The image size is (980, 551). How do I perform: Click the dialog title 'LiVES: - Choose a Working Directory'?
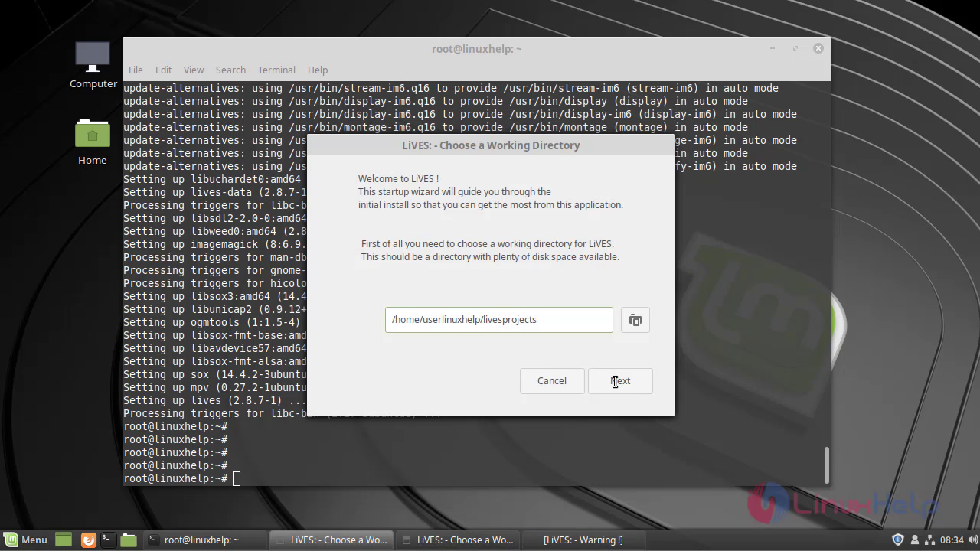491,145
